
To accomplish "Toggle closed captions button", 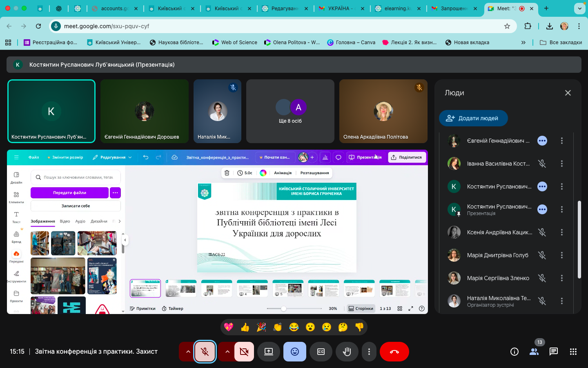I will 321,352.
